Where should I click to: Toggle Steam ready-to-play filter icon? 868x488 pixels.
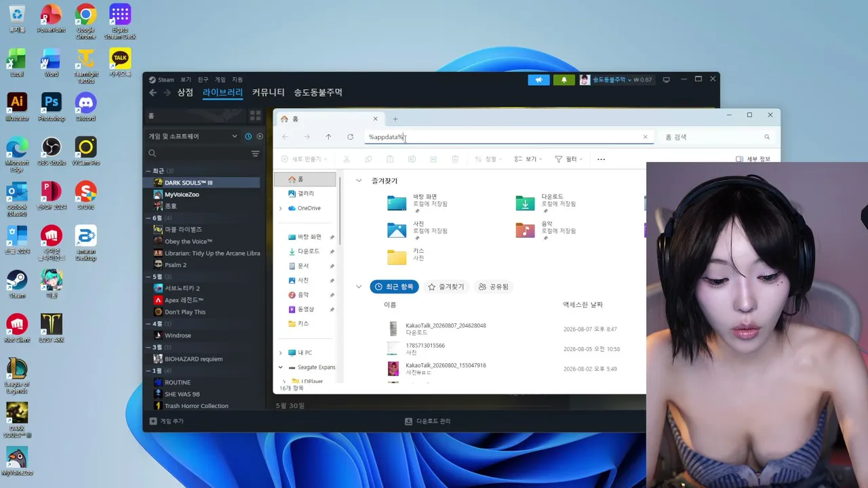point(260,136)
